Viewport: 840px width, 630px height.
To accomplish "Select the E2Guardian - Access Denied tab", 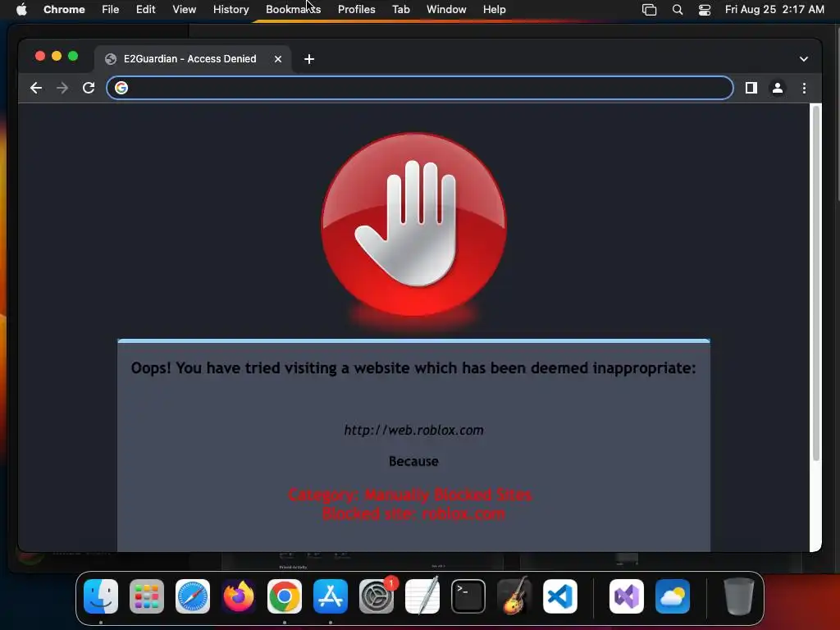I will click(193, 59).
